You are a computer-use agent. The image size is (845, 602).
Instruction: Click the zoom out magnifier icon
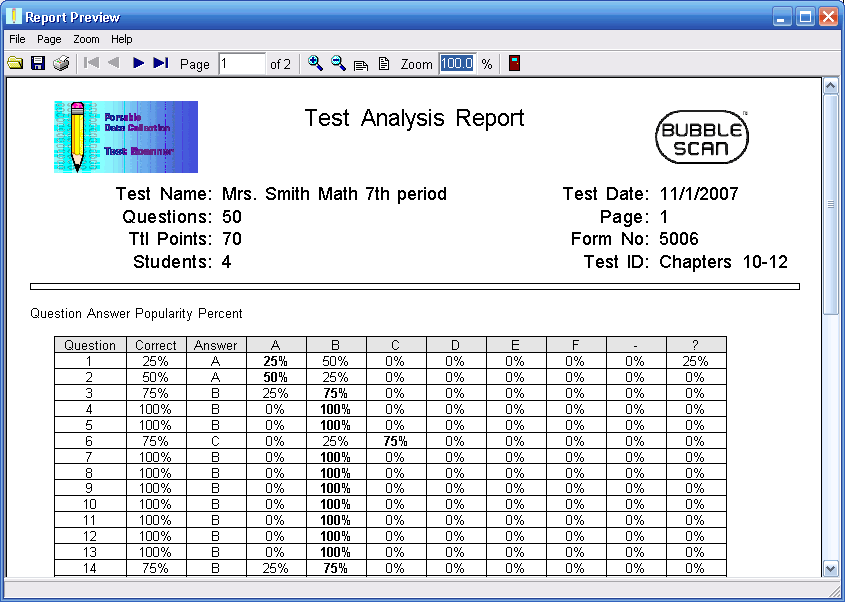click(338, 63)
